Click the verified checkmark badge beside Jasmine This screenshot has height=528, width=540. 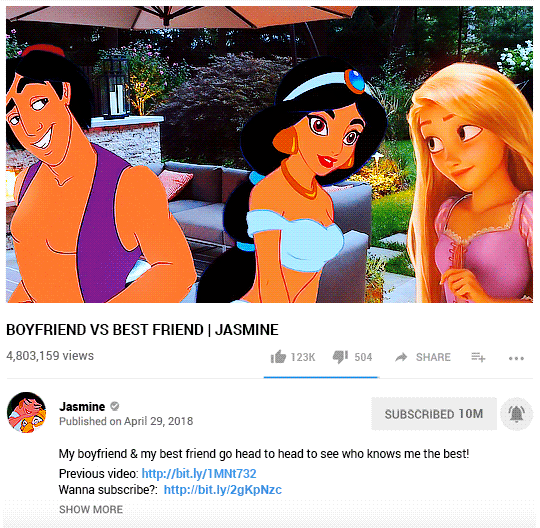pyautogui.click(x=115, y=406)
